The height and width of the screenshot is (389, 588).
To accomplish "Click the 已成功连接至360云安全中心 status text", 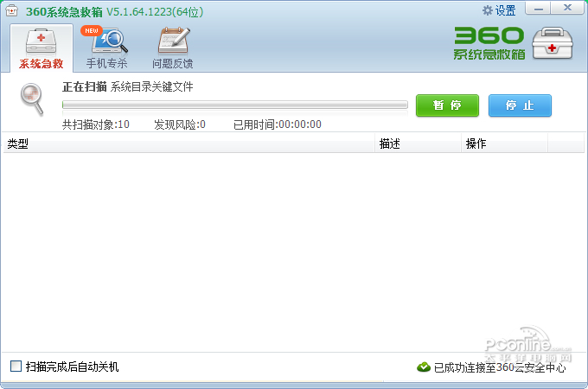I will point(500,367).
